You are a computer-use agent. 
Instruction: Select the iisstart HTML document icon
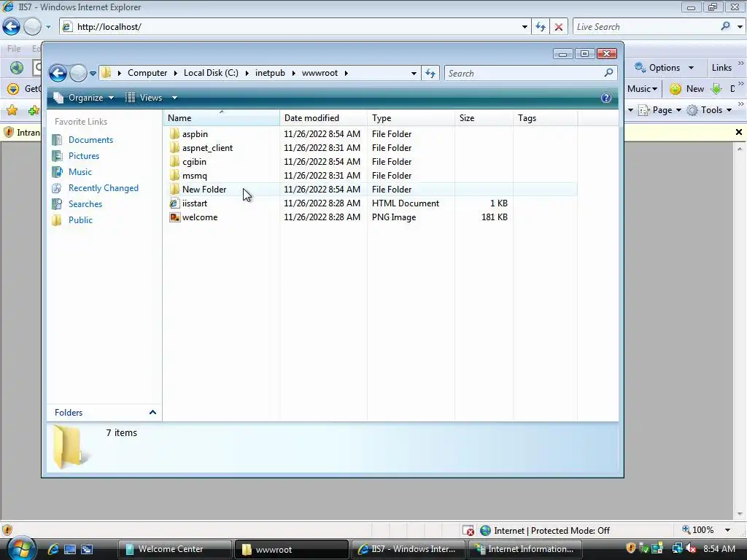pos(174,203)
